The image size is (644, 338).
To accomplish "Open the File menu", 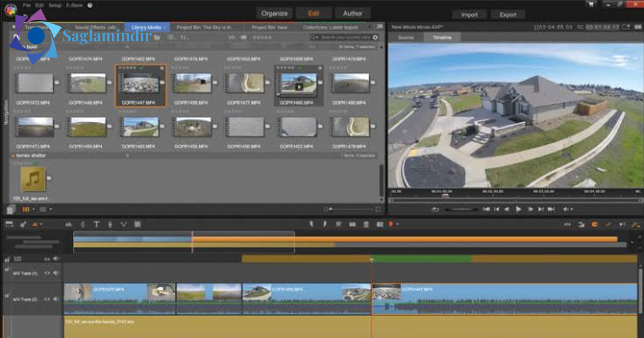I will pos(27,5).
